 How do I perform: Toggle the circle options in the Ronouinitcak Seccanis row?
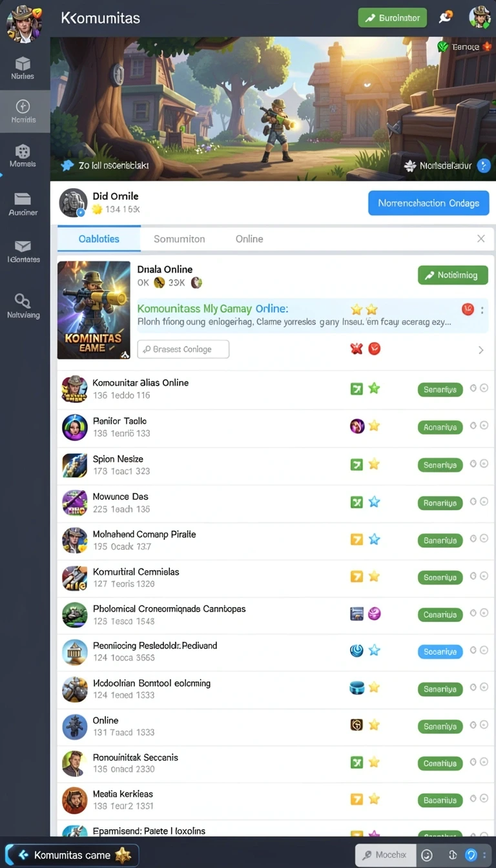pos(479,762)
